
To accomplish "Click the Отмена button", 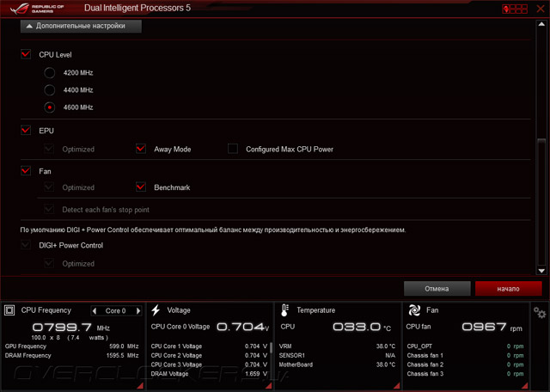I will click(x=437, y=289).
